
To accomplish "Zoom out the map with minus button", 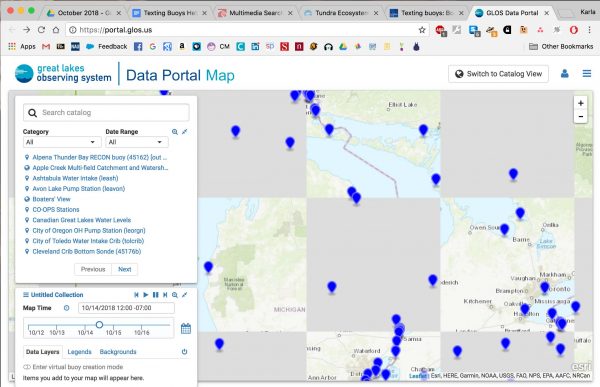I will [x=580, y=116].
